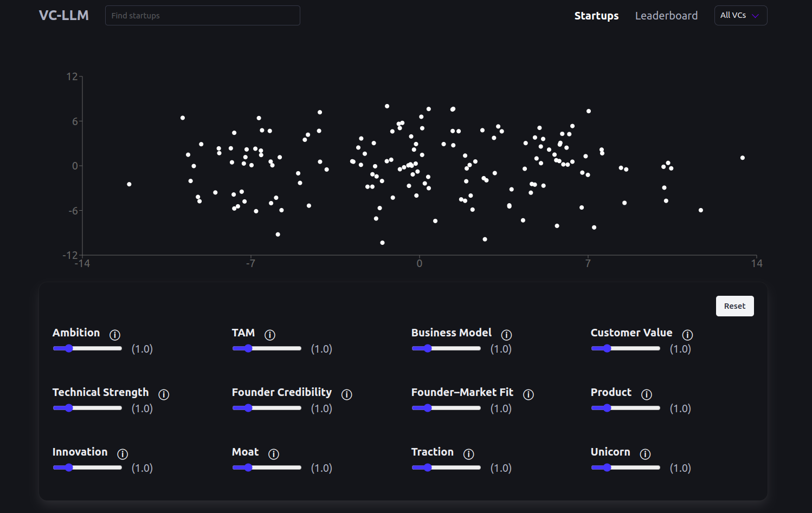Switch to the Startups tab
812x513 pixels.
(596, 16)
